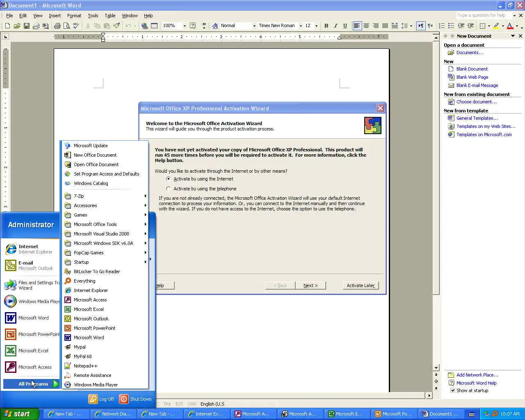Click the Decrease Indent icon

click(461, 26)
